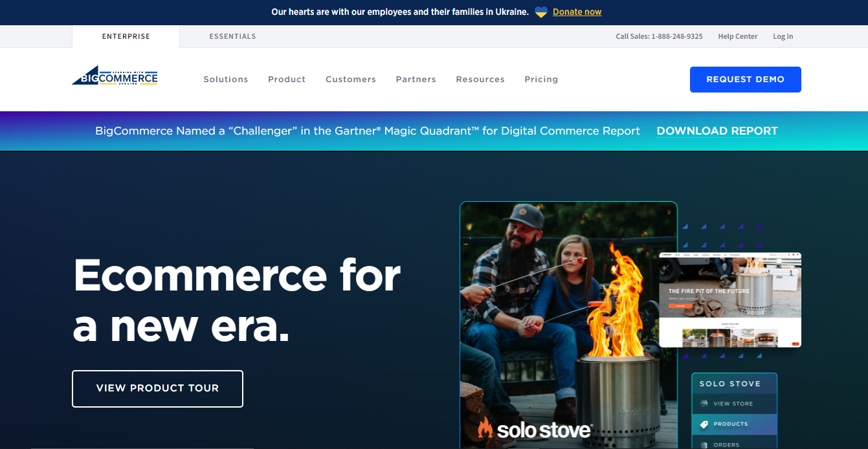The width and height of the screenshot is (868, 449).
Task: Click the Solo Stove flame logo
Action: tap(535, 428)
